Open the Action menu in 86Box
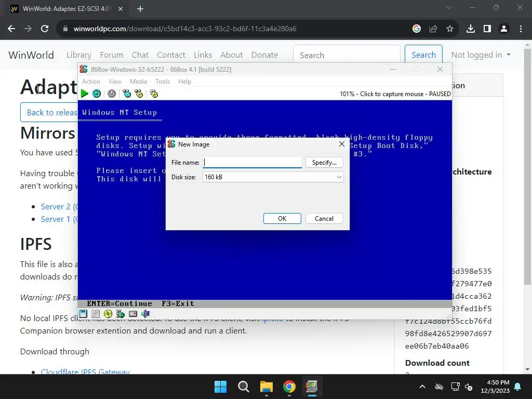This screenshot has height=399, width=532. click(x=91, y=82)
